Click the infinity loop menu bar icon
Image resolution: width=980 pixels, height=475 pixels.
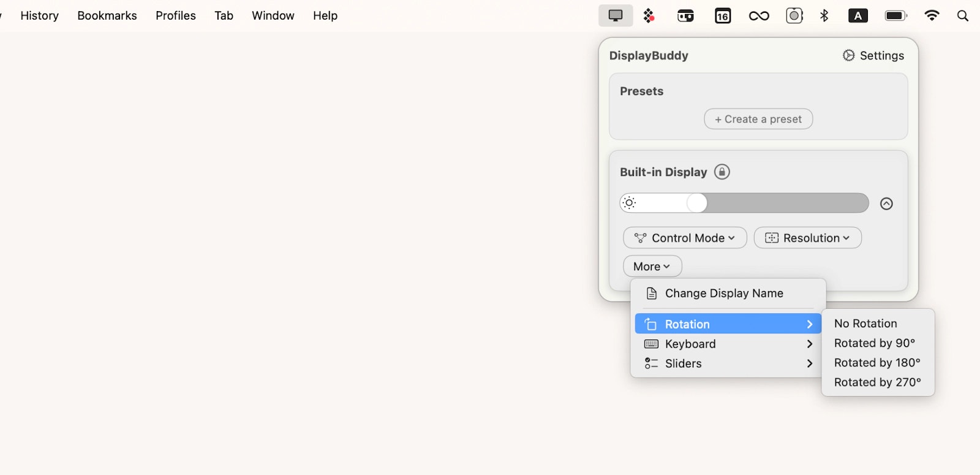point(759,16)
